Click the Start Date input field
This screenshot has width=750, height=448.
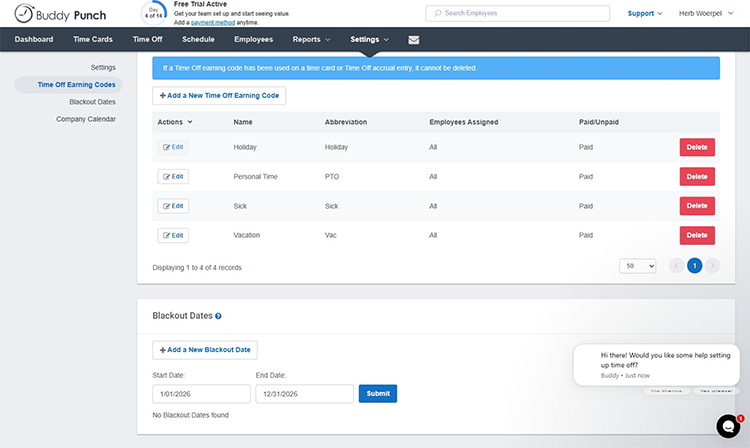pyautogui.click(x=200, y=394)
